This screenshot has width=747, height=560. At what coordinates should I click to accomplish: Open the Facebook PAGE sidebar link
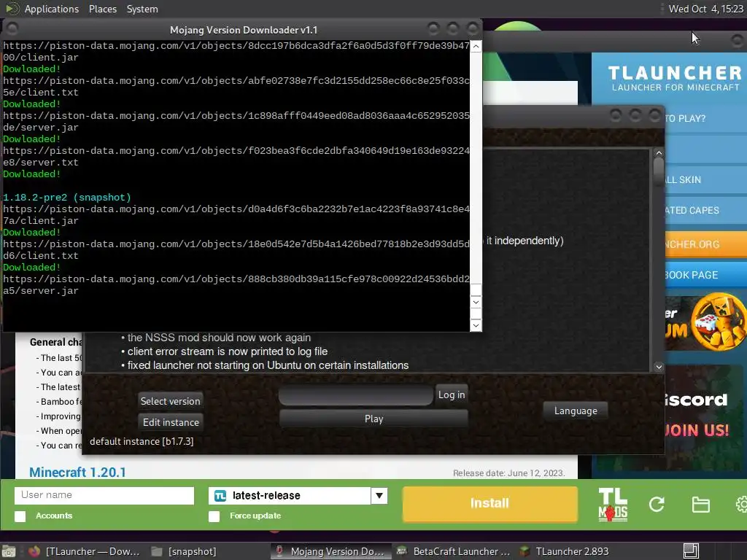point(705,275)
